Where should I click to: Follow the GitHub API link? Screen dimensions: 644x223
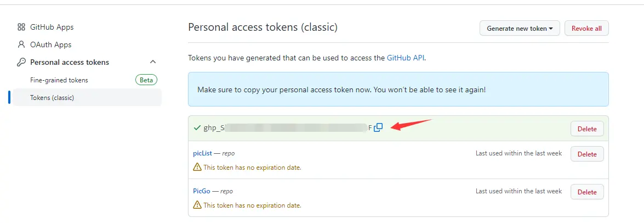[x=406, y=58]
